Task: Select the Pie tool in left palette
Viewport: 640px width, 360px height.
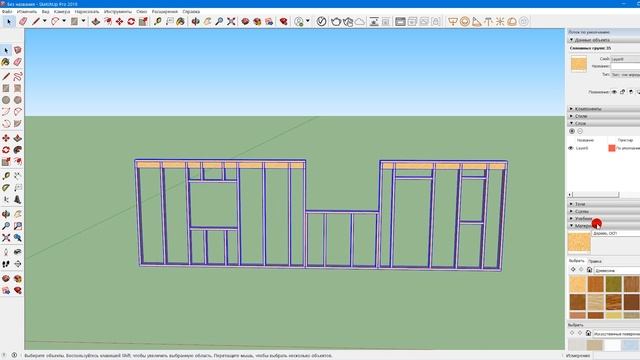Action: (x=18, y=123)
